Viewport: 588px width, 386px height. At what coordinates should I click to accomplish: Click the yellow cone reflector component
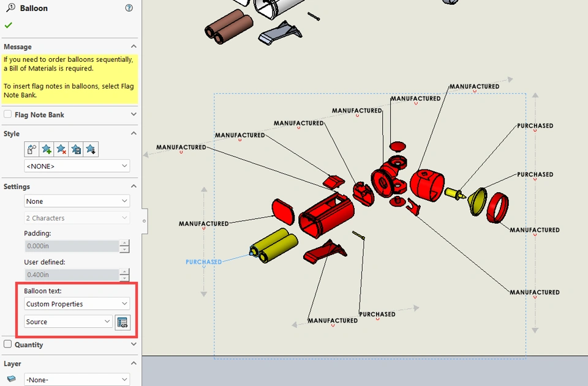(x=477, y=202)
